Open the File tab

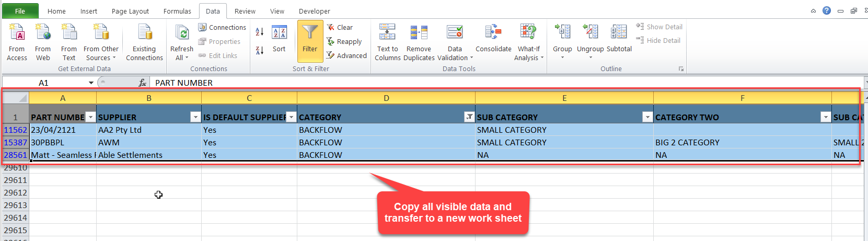20,11
